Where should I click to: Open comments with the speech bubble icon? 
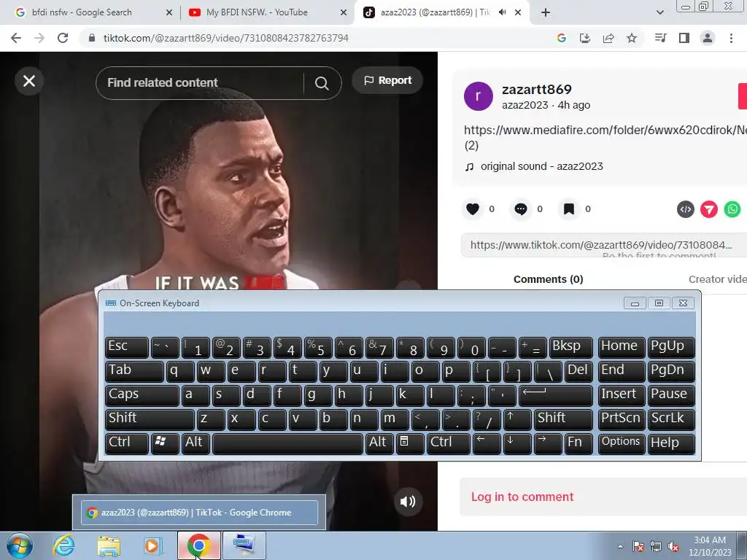pyautogui.click(x=521, y=209)
